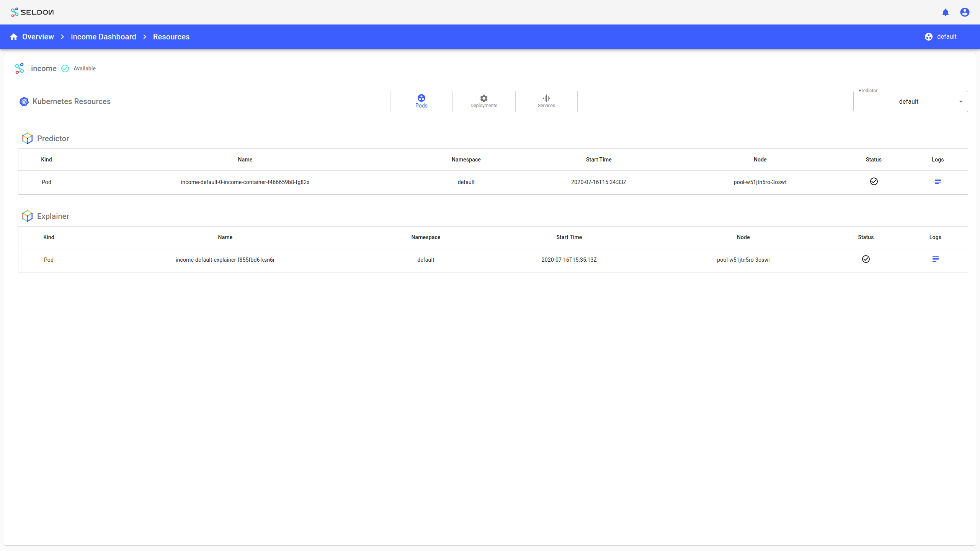Click the income-default-0-income-container pod link
The image size is (980, 551).
pos(245,182)
